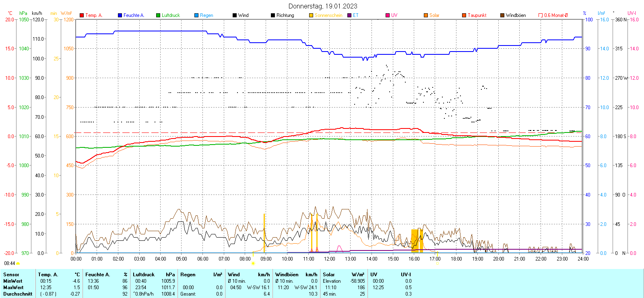The image size is (644, 298).
Task: Click the orange Solar legend square
Action: pyautogui.click(x=426, y=15)
